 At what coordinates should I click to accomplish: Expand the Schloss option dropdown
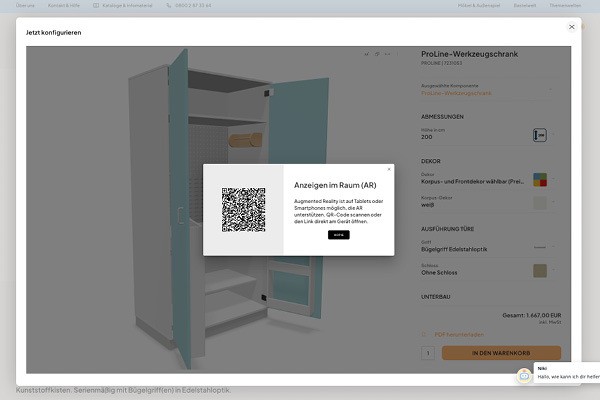[553, 270]
